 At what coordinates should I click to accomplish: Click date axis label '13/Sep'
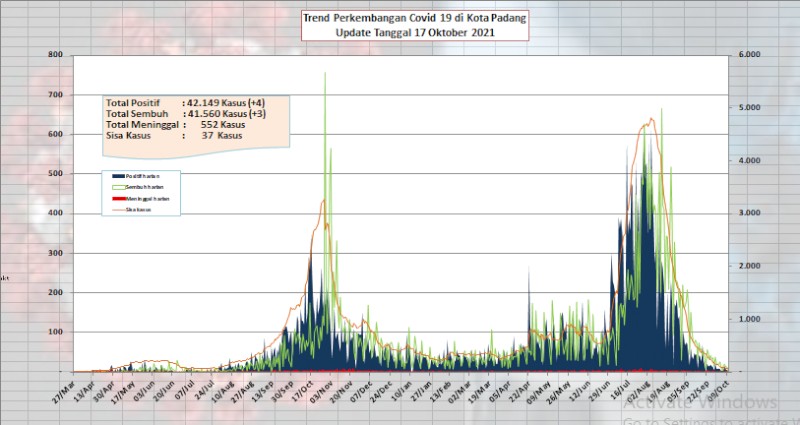click(x=262, y=392)
